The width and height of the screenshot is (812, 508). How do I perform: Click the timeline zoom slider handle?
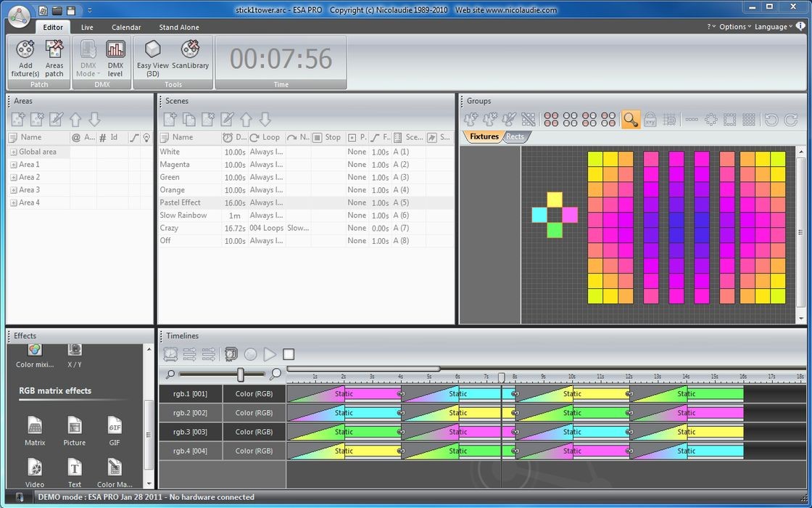(240, 374)
